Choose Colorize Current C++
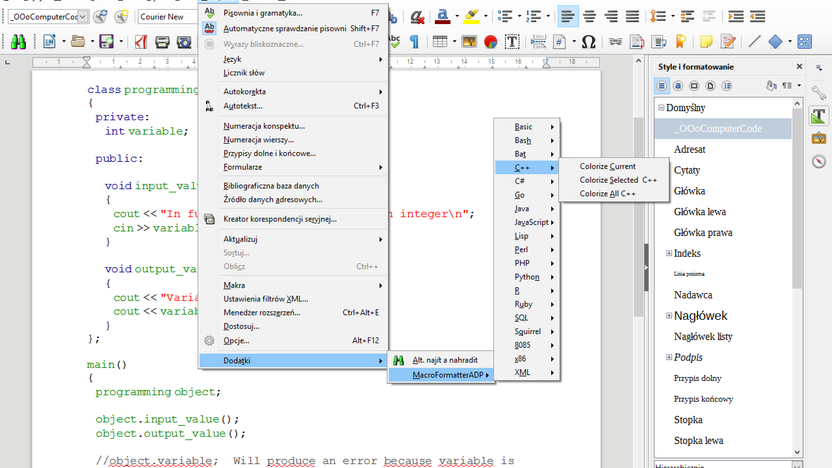This screenshot has height=468, width=832. (614, 166)
